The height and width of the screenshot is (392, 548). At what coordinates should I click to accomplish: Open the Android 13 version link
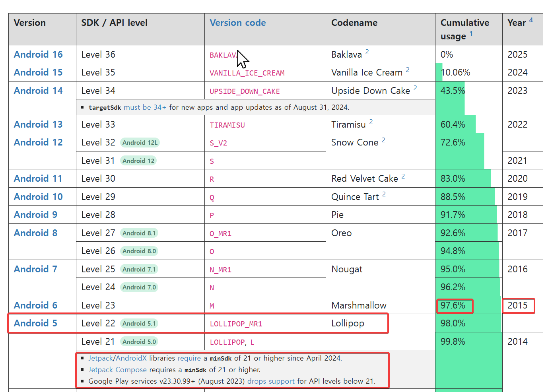[38, 124]
